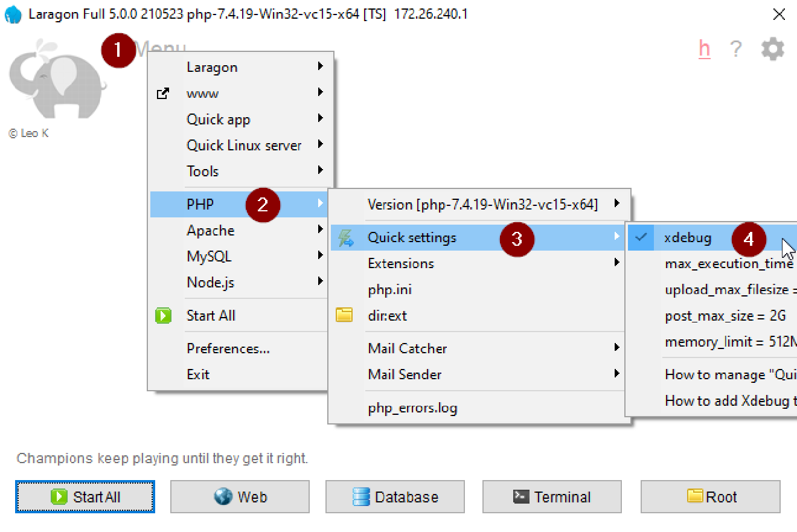This screenshot has width=797, height=532.
Task: Click the lightning bolt Quick settings icon
Action: coord(345,237)
